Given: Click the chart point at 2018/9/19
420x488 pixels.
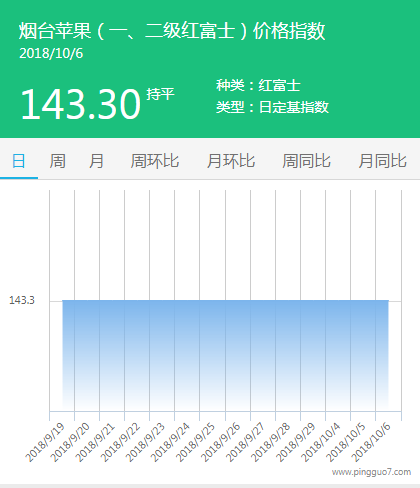Looking at the screenshot, I should [x=62, y=300].
